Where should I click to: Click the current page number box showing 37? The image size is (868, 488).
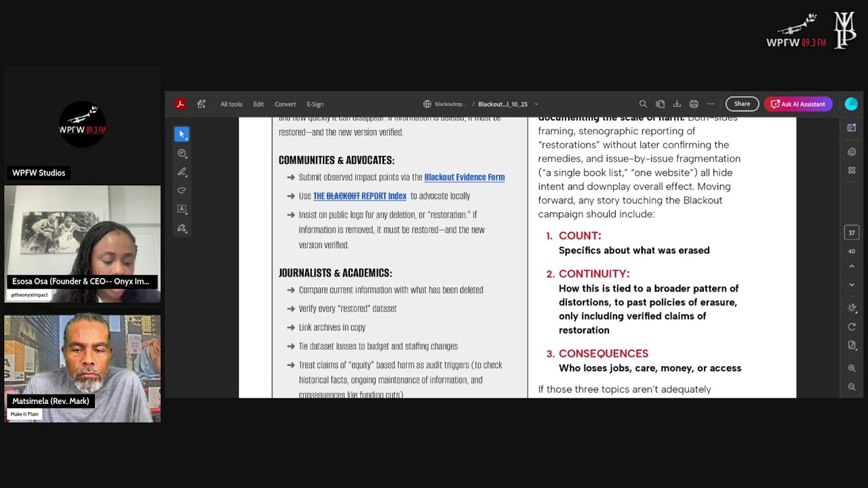852,232
